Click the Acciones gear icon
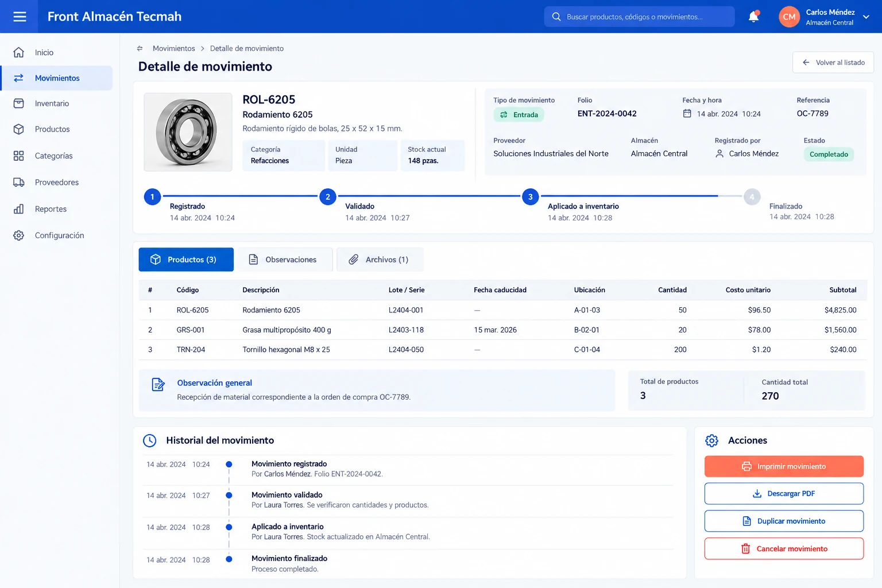 coord(712,440)
